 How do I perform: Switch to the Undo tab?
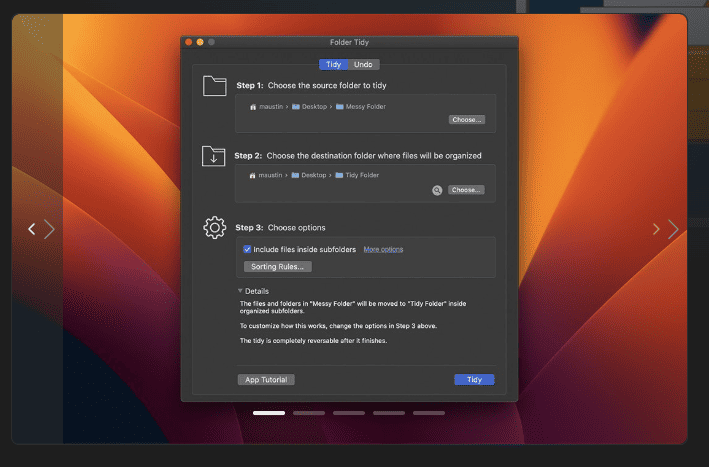(x=364, y=65)
